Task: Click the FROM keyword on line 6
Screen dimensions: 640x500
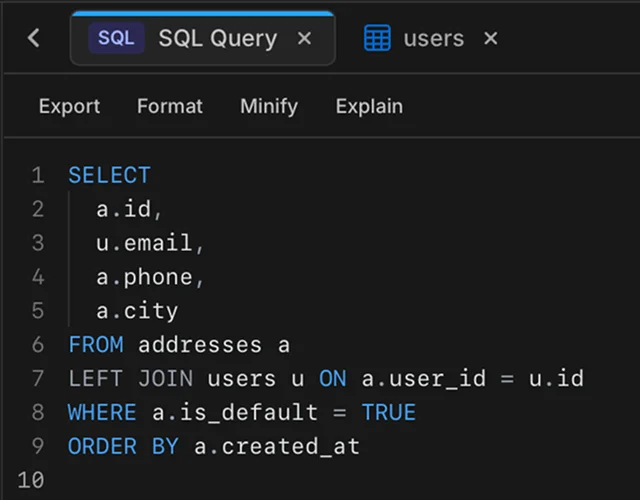Action: coord(96,344)
